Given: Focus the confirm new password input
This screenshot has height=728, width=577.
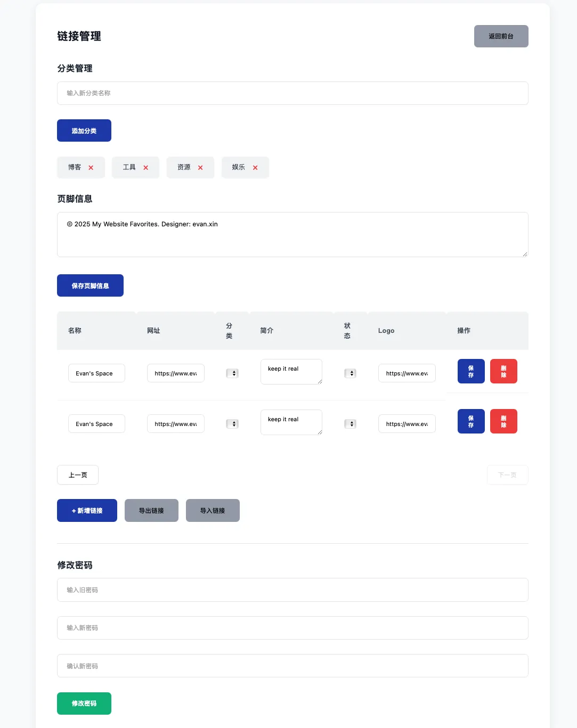Looking at the screenshot, I should [292, 666].
